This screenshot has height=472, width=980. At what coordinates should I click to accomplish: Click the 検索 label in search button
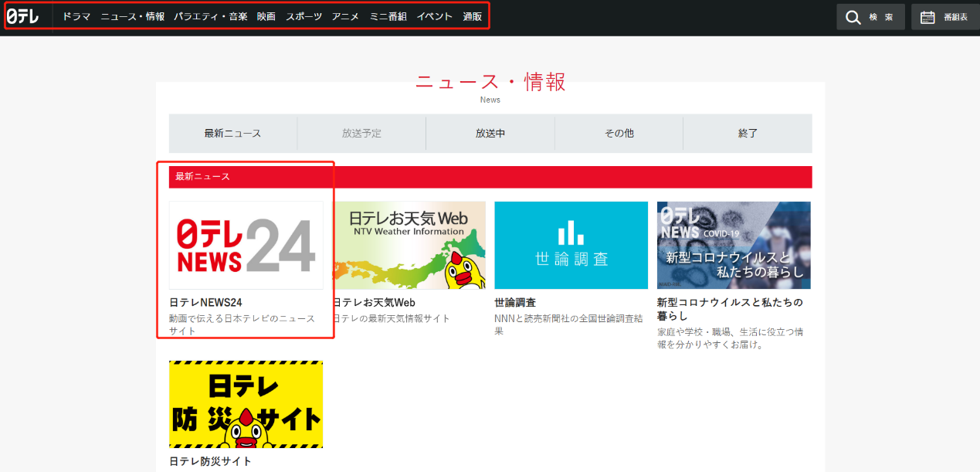(x=882, y=17)
